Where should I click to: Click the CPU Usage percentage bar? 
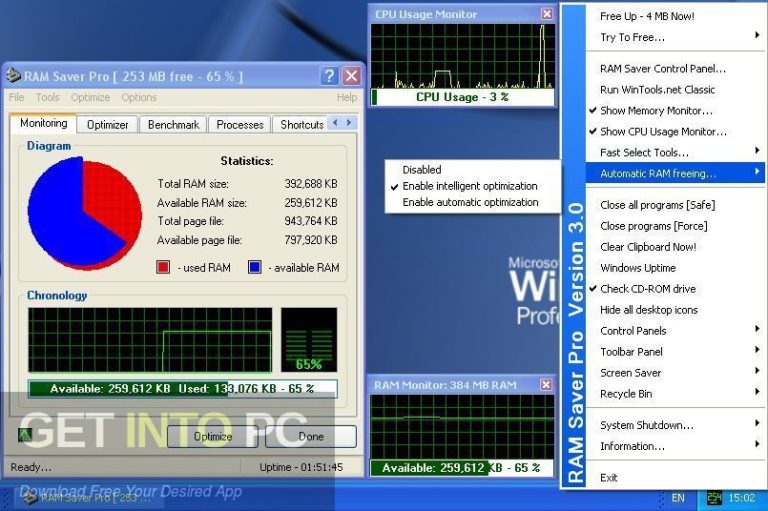tap(463, 97)
